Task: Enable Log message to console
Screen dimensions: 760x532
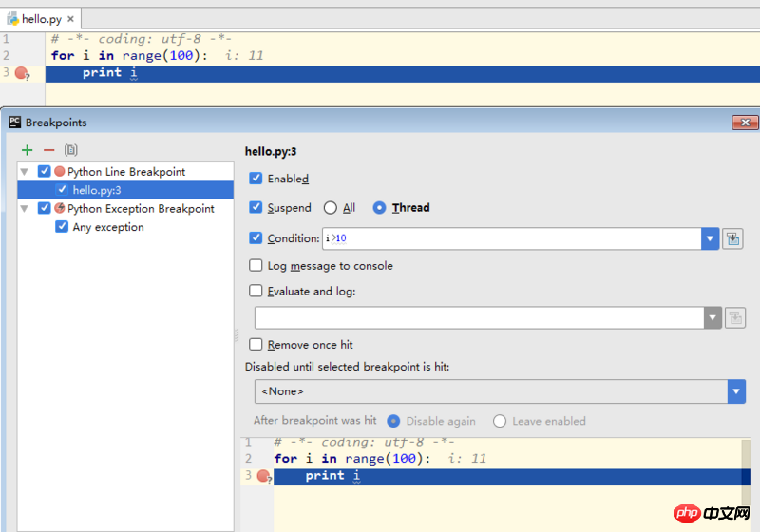Action: pos(256,266)
